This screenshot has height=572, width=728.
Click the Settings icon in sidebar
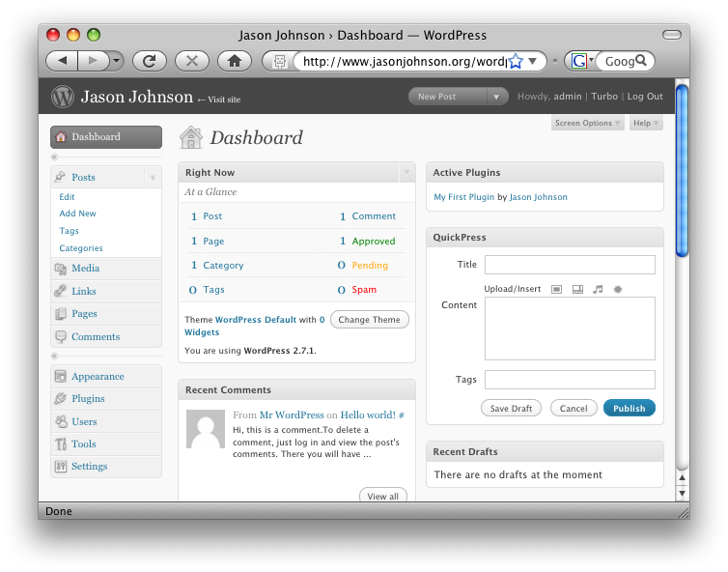(61, 466)
